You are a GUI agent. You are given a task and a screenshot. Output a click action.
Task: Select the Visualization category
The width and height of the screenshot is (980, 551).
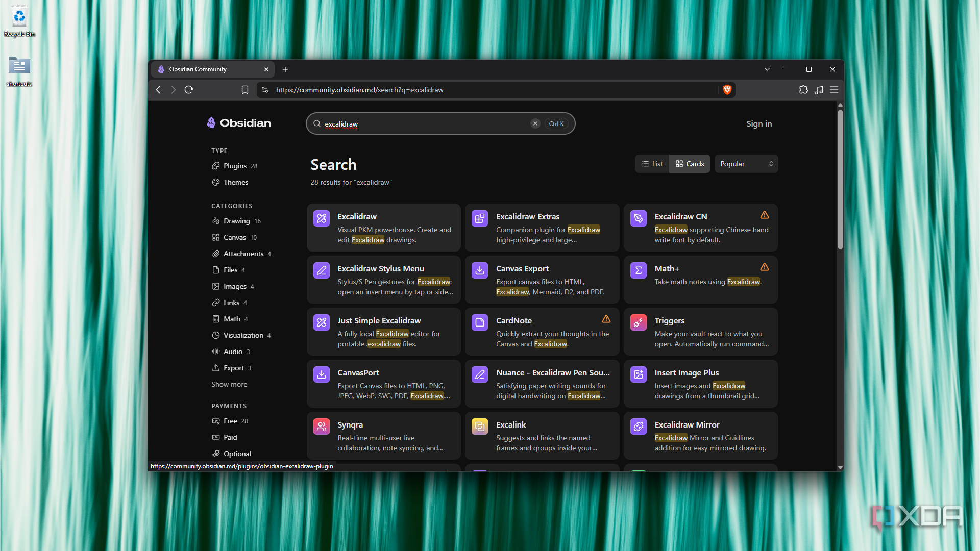[241, 335]
